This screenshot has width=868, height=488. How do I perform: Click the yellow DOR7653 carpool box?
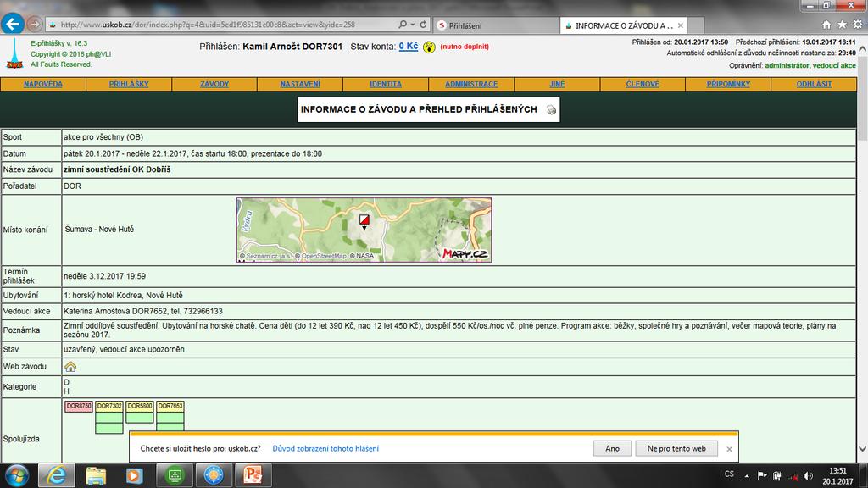(170, 406)
